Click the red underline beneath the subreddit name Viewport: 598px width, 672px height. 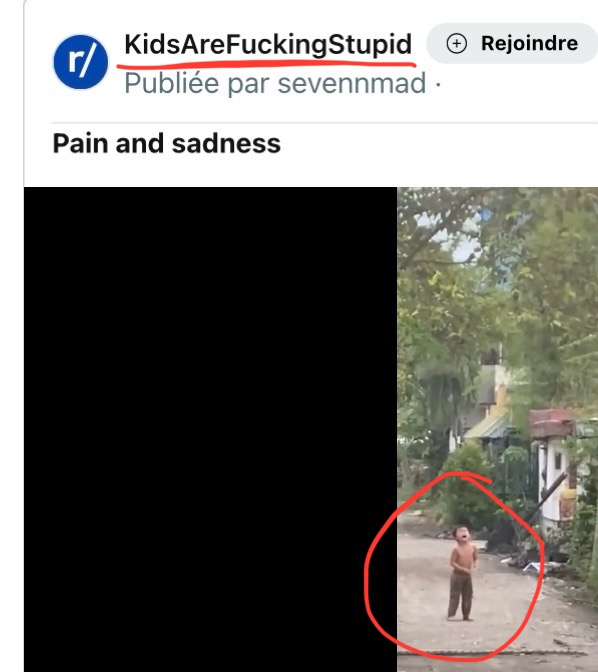coord(266,66)
